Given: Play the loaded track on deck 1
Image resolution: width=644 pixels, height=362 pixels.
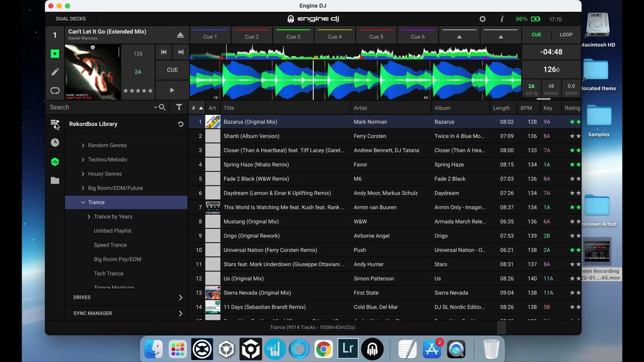Looking at the screenshot, I should click(x=172, y=90).
